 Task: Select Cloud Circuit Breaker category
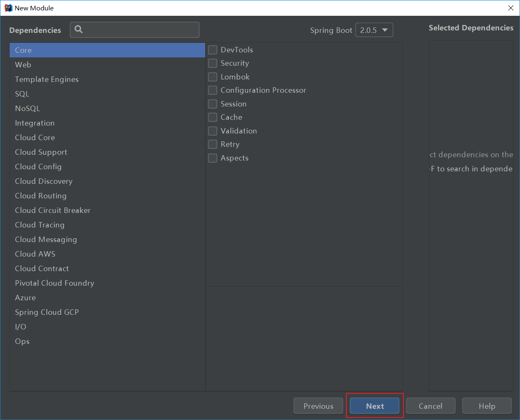pos(107,210)
